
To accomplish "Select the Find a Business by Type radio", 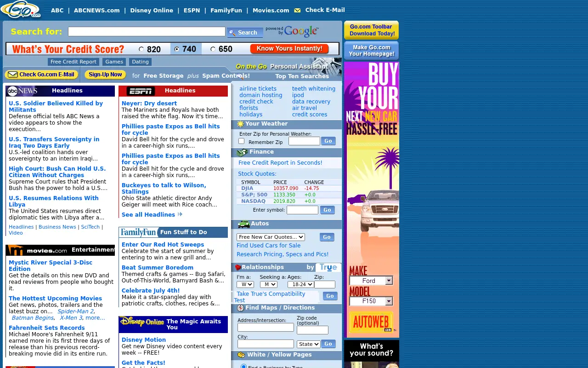I will coord(244,366).
